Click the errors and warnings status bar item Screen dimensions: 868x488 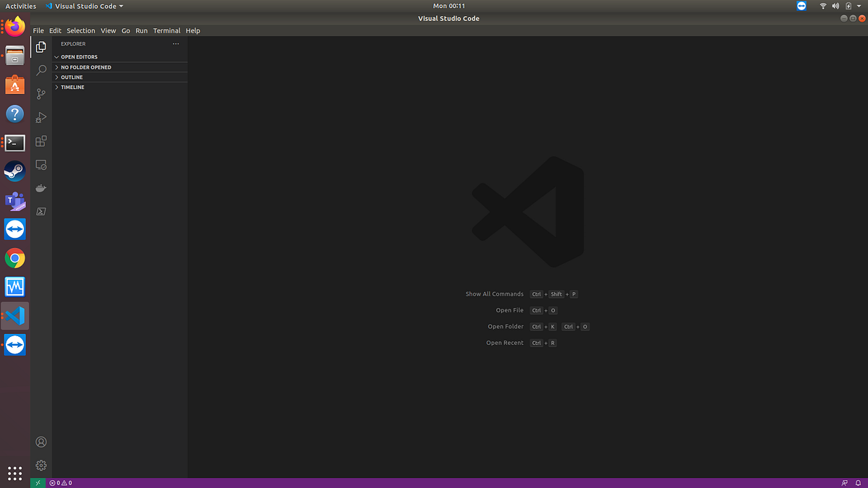click(x=59, y=482)
